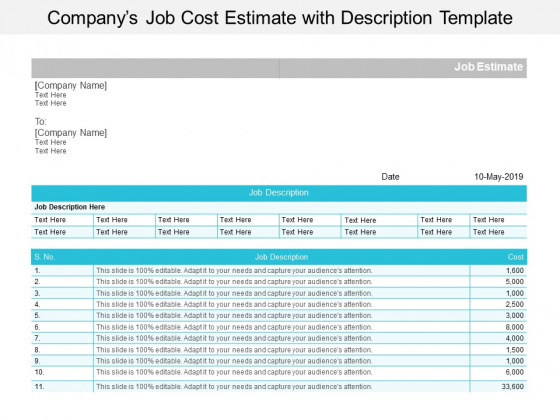Click serial number '7.' in the table

click(38, 338)
